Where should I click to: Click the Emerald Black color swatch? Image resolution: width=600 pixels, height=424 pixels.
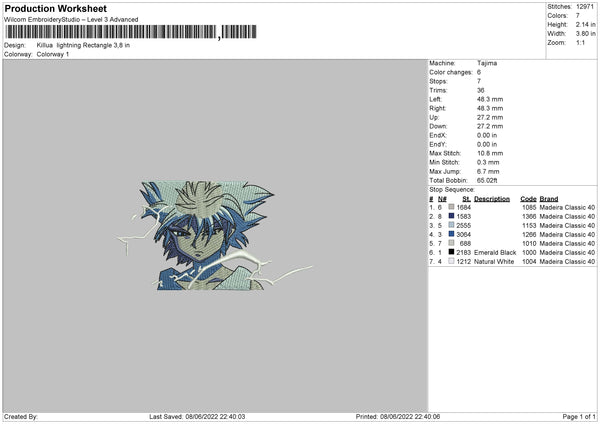(x=451, y=252)
